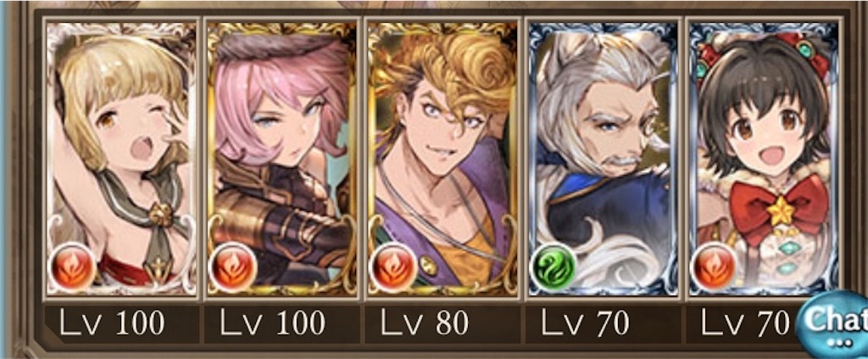This screenshot has height=359, width=868.
Task: Click the gold star on the red bow
Action: [x=781, y=211]
